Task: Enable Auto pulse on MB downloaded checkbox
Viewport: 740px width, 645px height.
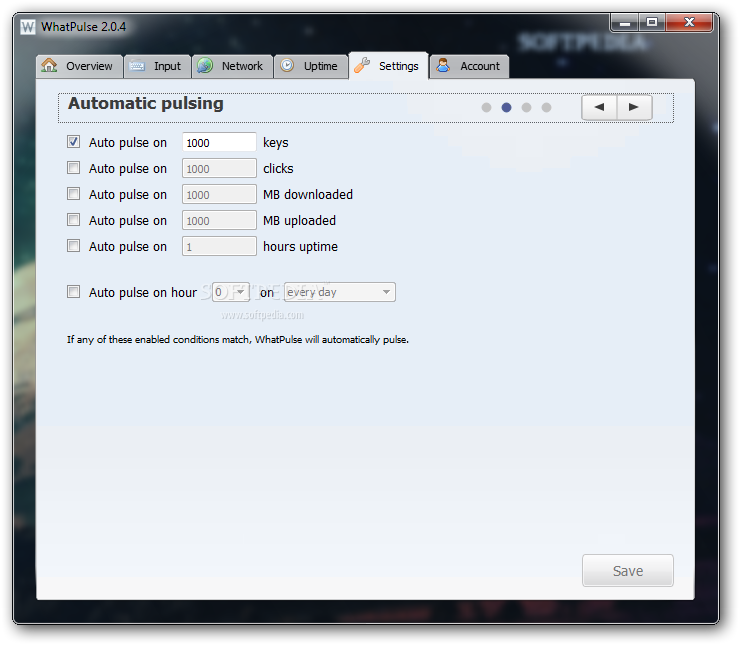Action: [73, 193]
